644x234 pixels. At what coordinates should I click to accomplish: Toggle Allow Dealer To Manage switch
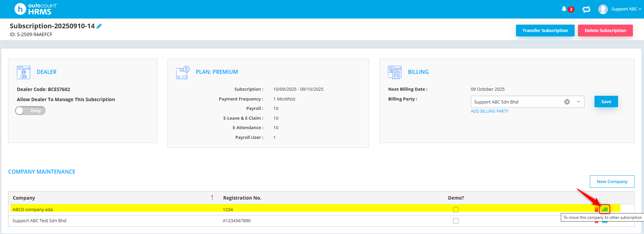tap(30, 111)
